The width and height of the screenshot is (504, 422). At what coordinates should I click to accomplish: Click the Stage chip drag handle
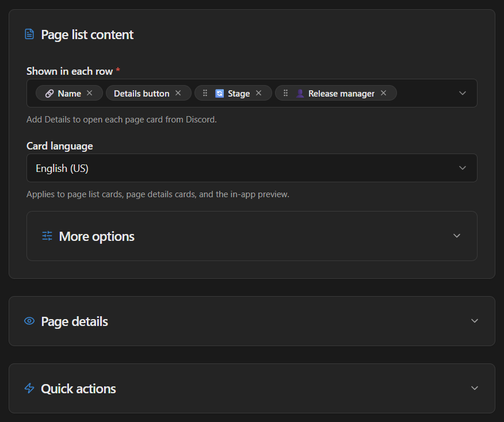(205, 93)
